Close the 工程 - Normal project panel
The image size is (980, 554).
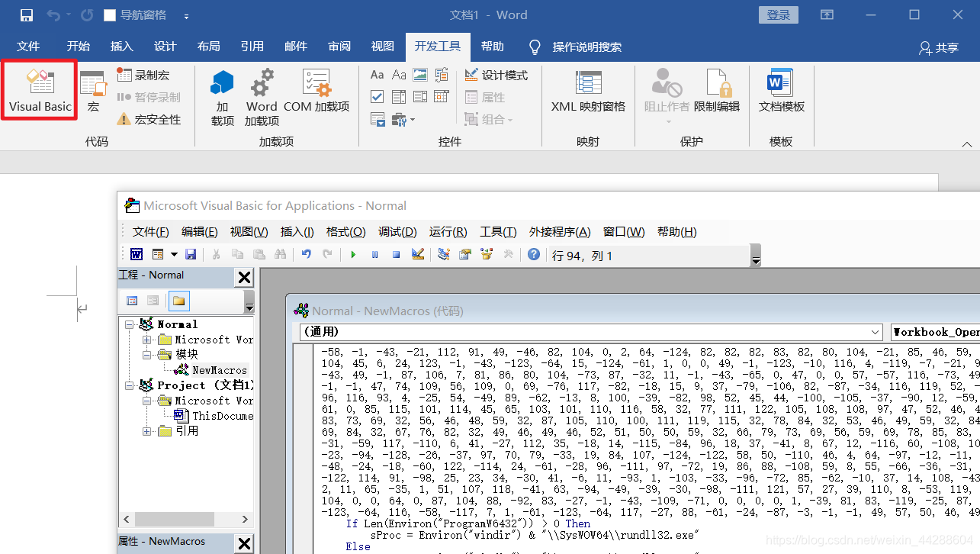pyautogui.click(x=244, y=277)
